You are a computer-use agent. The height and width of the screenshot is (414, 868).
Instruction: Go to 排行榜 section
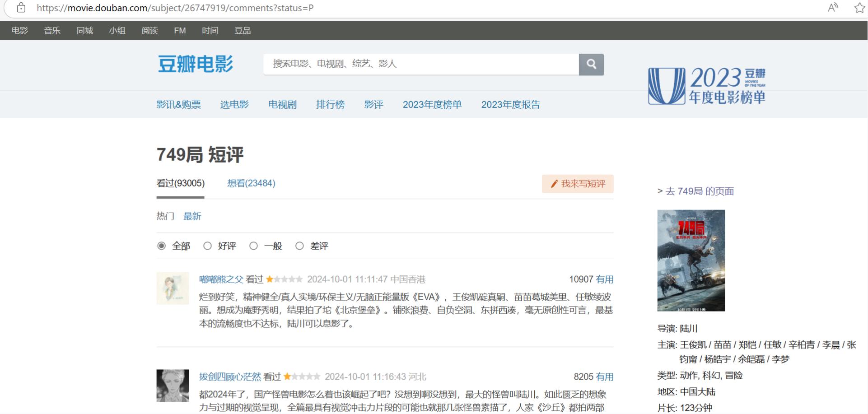[330, 105]
